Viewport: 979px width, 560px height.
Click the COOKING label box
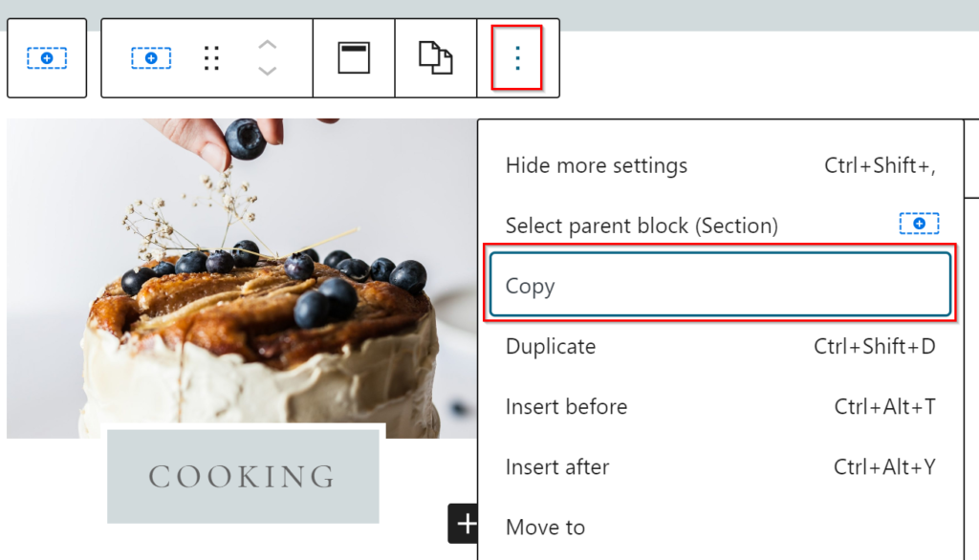(x=243, y=476)
